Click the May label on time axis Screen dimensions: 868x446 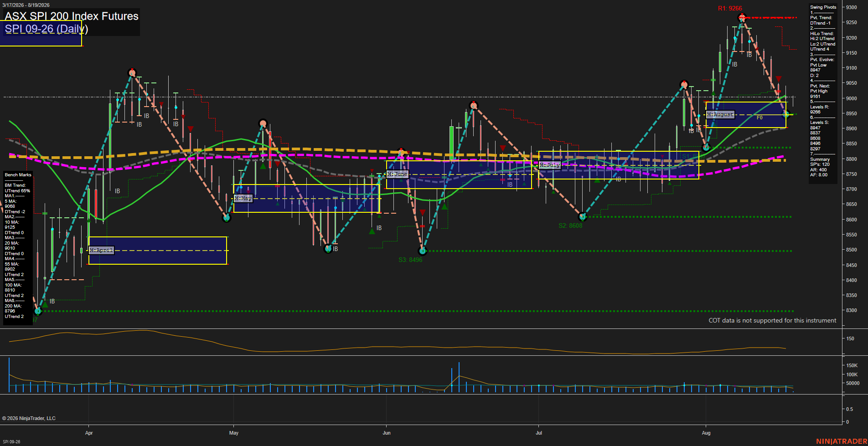coord(234,433)
